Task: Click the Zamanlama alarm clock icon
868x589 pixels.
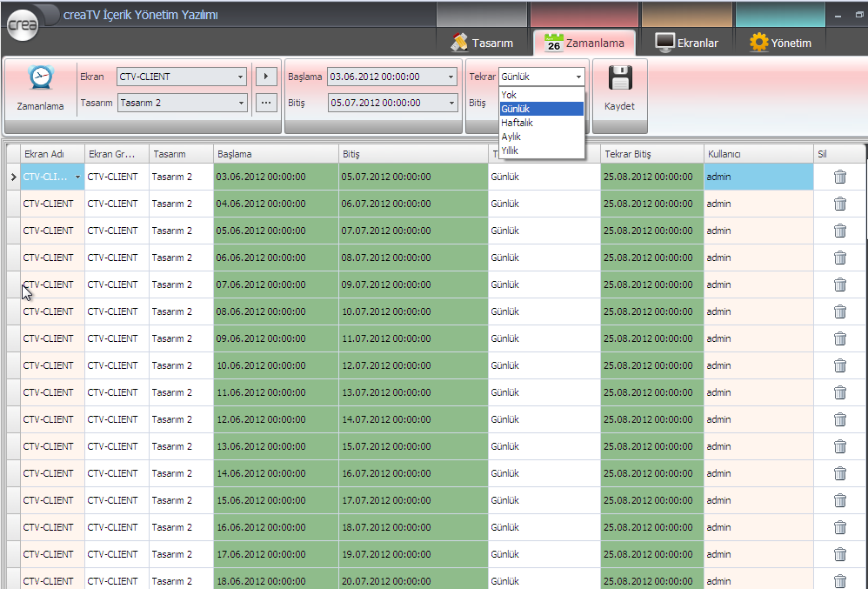Action: click(40, 79)
